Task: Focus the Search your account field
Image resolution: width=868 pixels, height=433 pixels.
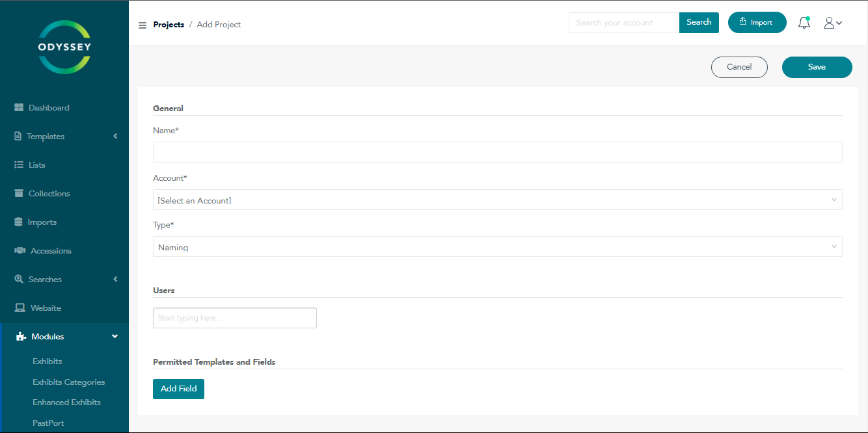Action: pyautogui.click(x=624, y=23)
